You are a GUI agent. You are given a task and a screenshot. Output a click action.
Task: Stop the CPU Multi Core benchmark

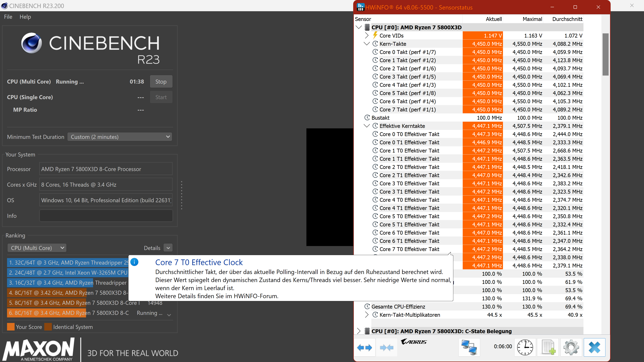point(161,82)
